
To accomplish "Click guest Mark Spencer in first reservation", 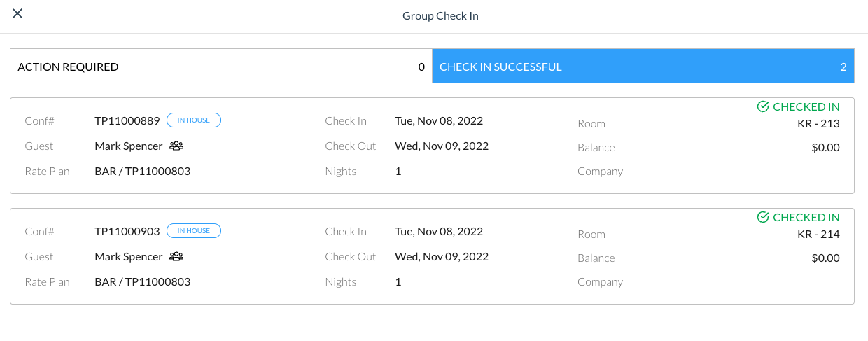I will tap(129, 146).
